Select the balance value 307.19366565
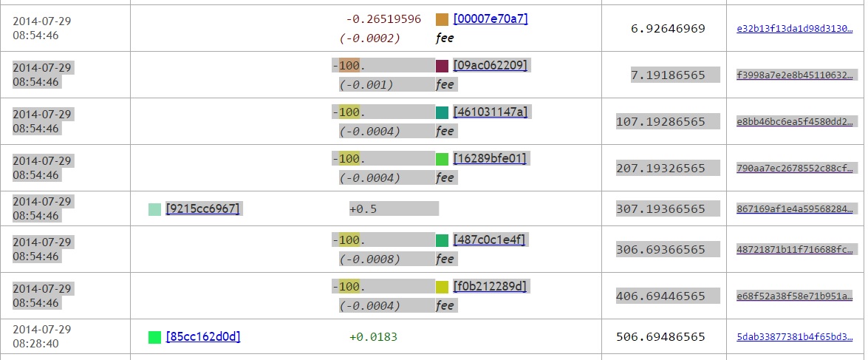 tap(660, 208)
